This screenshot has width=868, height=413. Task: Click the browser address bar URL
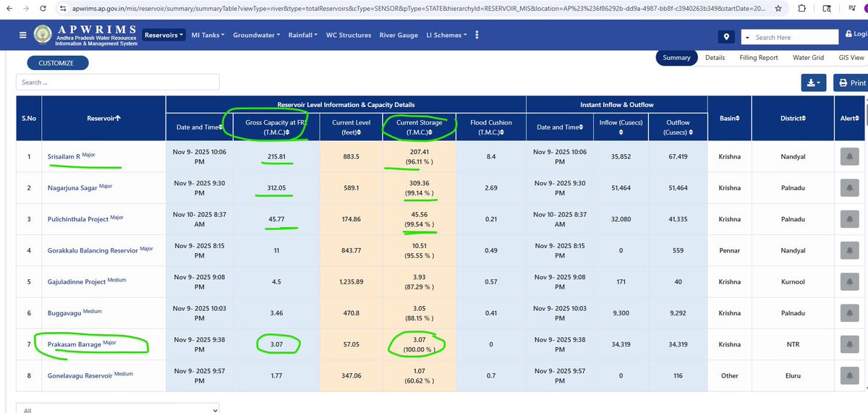[x=420, y=9]
